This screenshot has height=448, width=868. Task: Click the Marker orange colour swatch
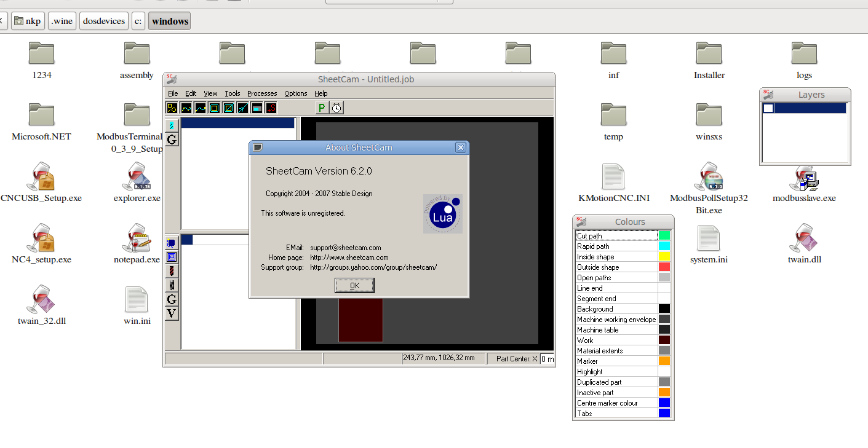(x=664, y=361)
